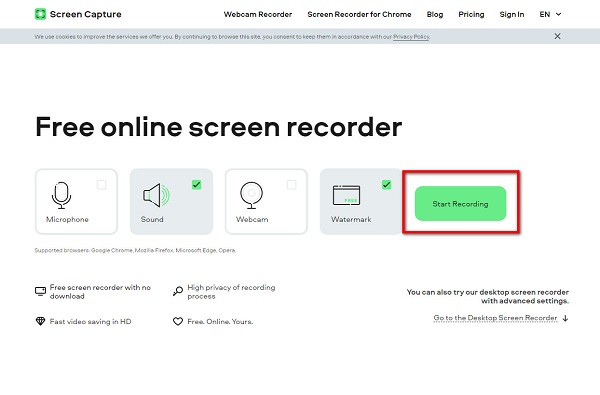Click the Sound speaker icon
Screen dimensions: 600x395
coord(156,195)
